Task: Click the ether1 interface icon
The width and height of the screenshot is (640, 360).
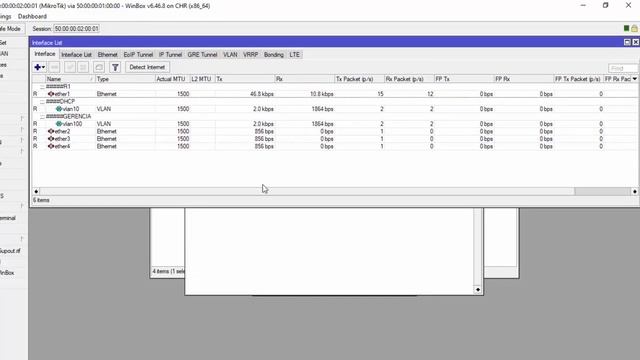Action: 51,94
